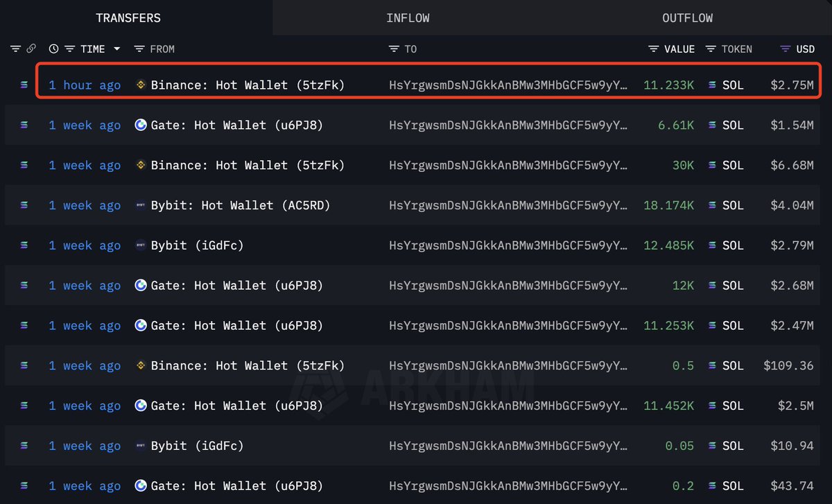
Task: Toggle the TIME sort dropdown arrow
Action: (x=116, y=49)
